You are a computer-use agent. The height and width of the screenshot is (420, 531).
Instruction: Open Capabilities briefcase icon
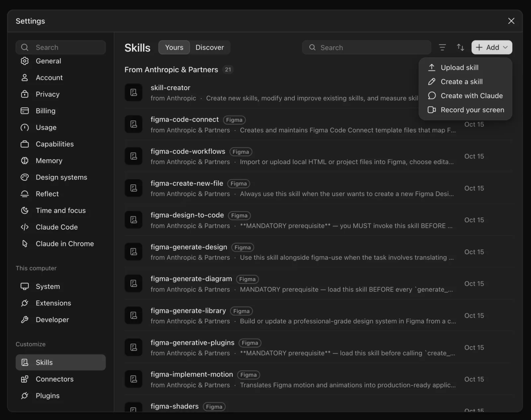tap(25, 144)
